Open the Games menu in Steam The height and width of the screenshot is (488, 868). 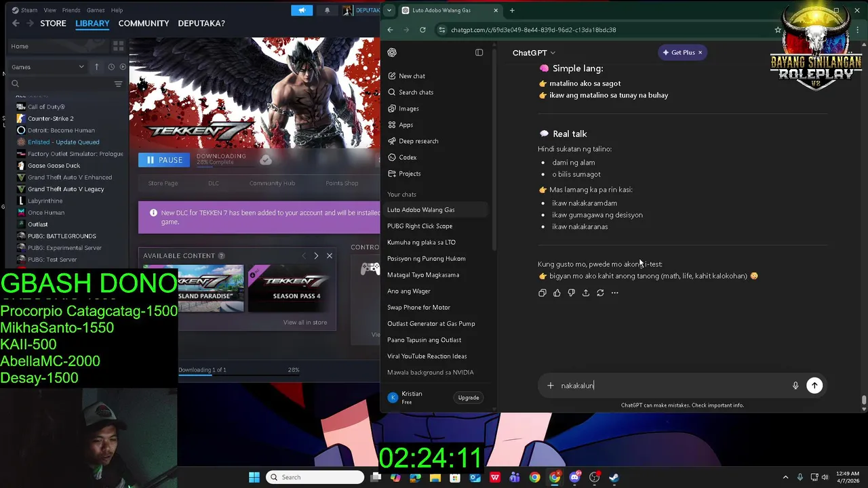point(96,10)
